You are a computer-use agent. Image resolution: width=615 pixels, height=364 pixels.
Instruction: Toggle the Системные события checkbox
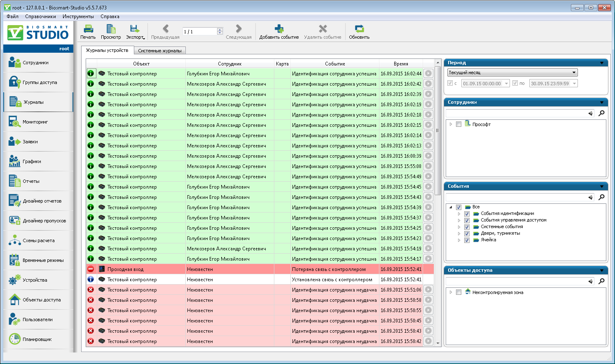point(467,227)
